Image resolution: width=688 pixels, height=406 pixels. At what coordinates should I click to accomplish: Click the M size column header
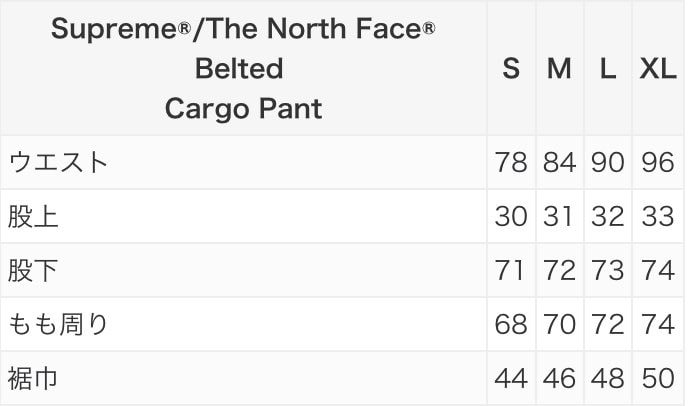(559, 69)
